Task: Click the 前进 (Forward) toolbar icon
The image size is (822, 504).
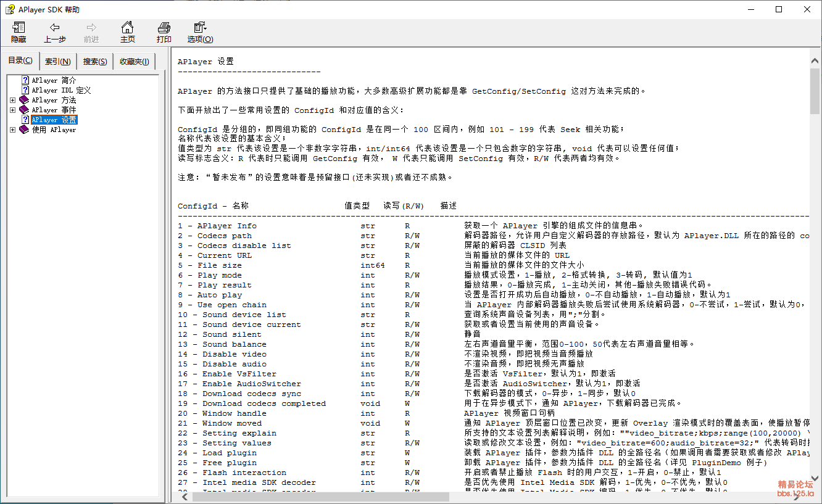Action: click(x=91, y=32)
